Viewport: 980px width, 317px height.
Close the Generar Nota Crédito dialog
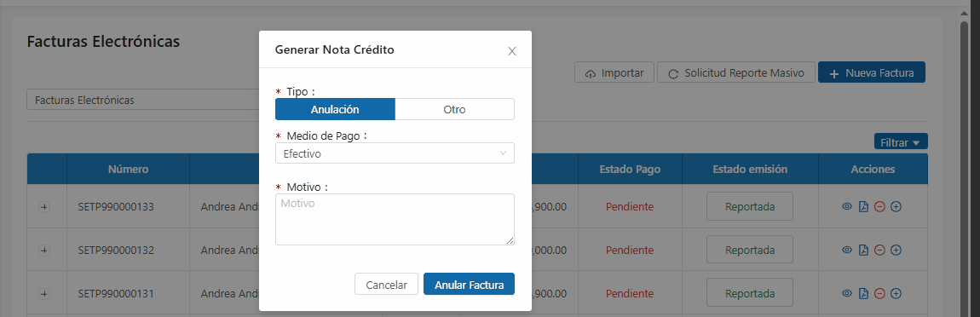(x=512, y=51)
